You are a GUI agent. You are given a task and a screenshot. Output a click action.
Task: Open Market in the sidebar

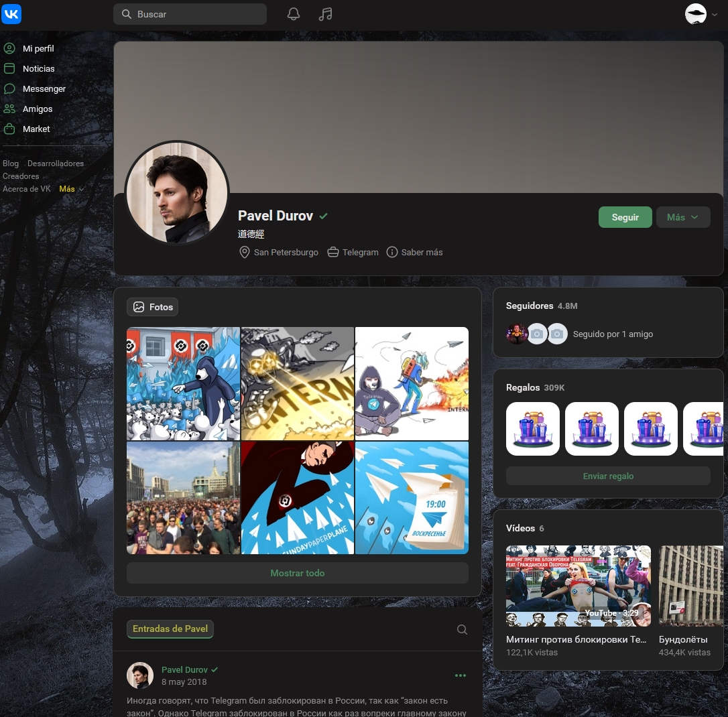pyautogui.click(x=36, y=129)
